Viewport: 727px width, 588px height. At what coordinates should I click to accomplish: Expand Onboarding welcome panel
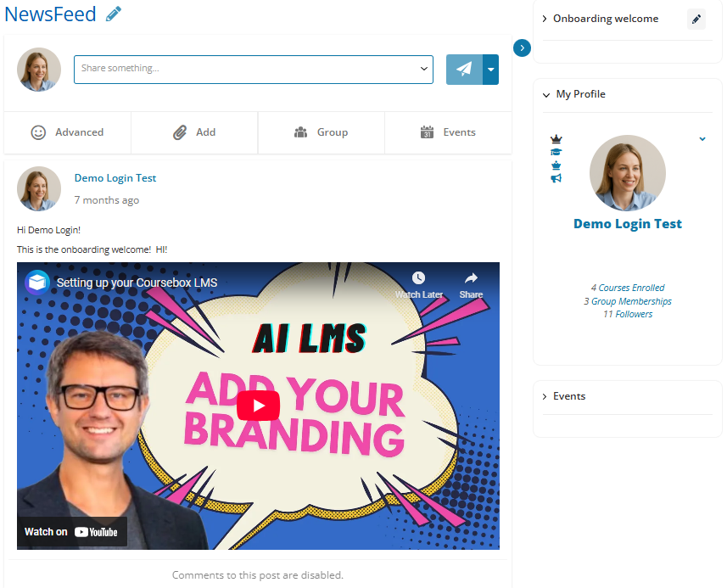click(x=601, y=19)
